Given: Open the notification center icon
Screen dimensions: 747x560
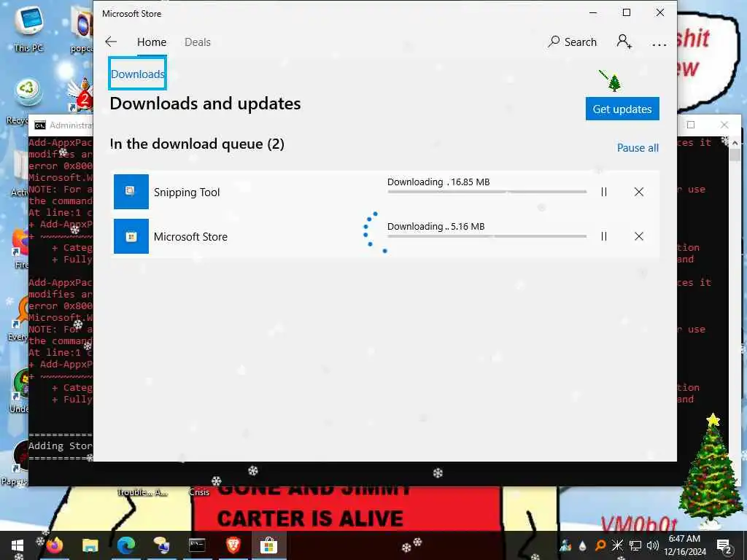Looking at the screenshot, I should (x=724, y=545).
